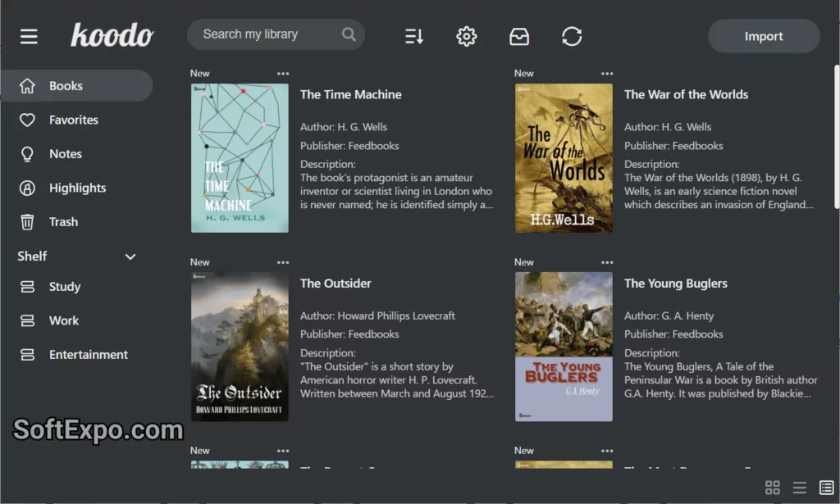Screen dimensions: 840x504
Task: Switch to plain list view
Action: (799, 488)
